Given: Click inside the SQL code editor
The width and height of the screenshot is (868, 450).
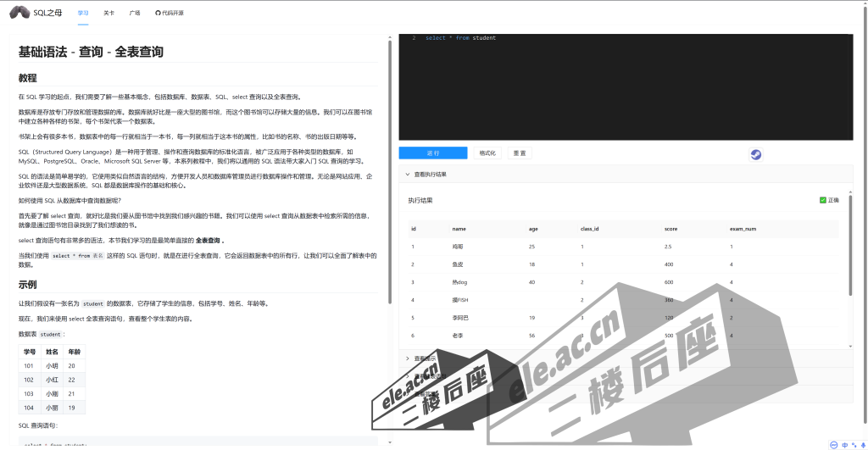Looking at the screenshot, I should [626, 87].
